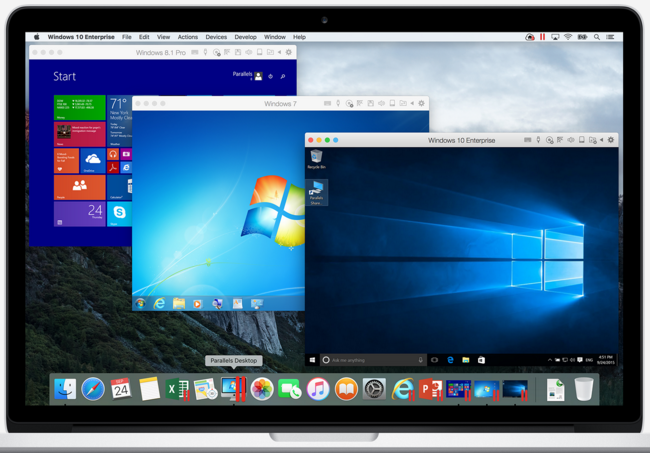Switch to Windows 8.1 VM thumbnail in Dock

(x=458, y=390)
